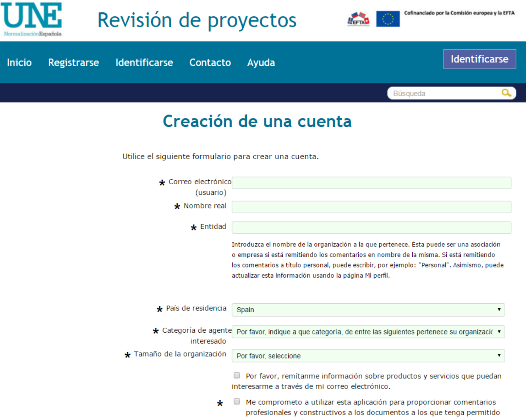Tick the 'Me comprometo a utilizar' checkbox

(237, 401)
